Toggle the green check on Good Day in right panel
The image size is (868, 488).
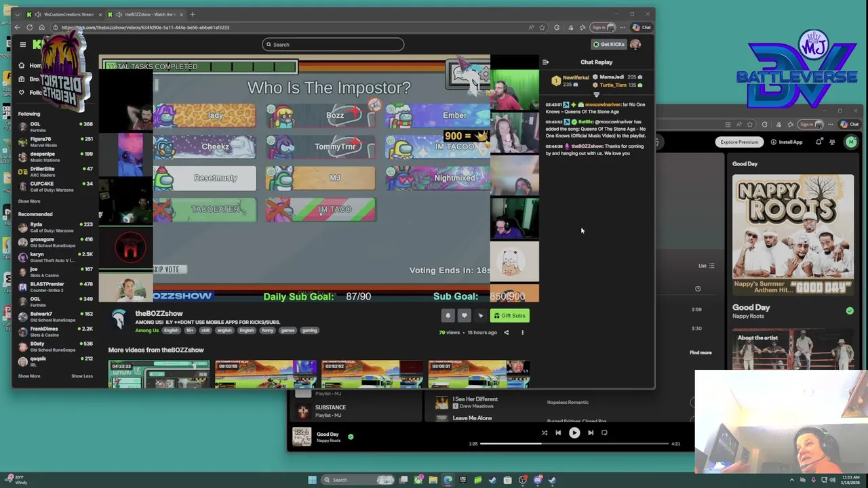(850, 310)
